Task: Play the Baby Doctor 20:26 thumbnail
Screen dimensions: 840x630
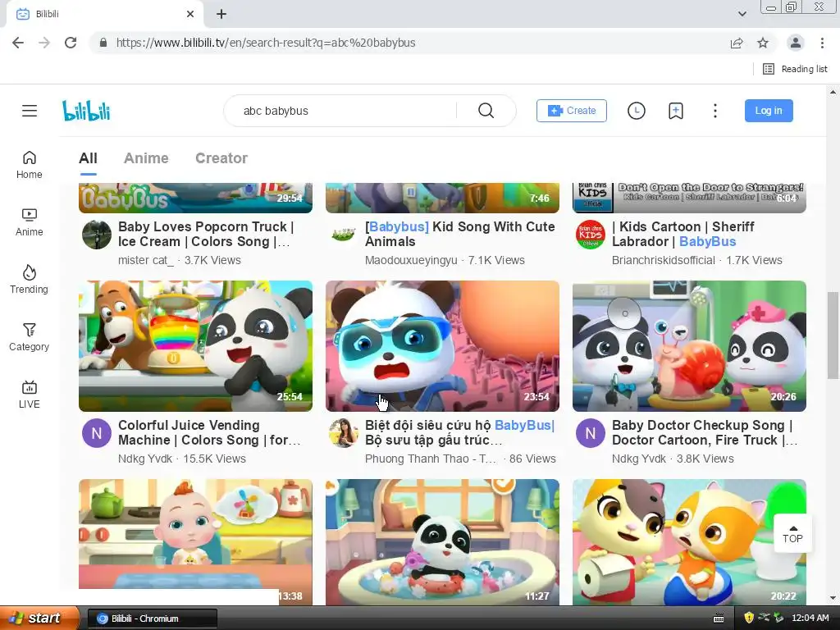Action: point(689,346)
